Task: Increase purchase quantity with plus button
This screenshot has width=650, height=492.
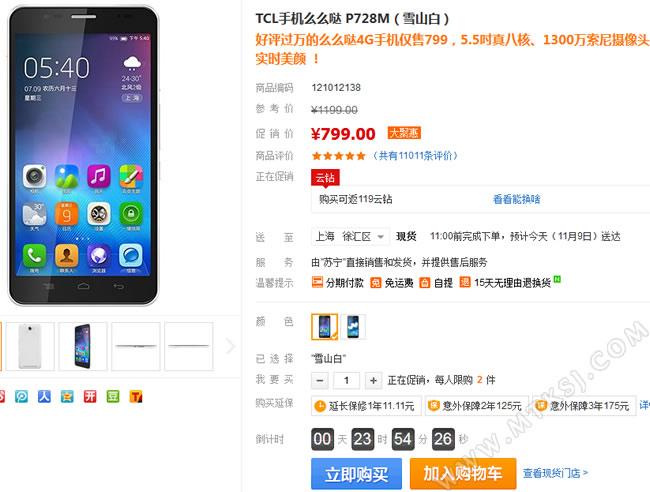Action: point(373,381)
